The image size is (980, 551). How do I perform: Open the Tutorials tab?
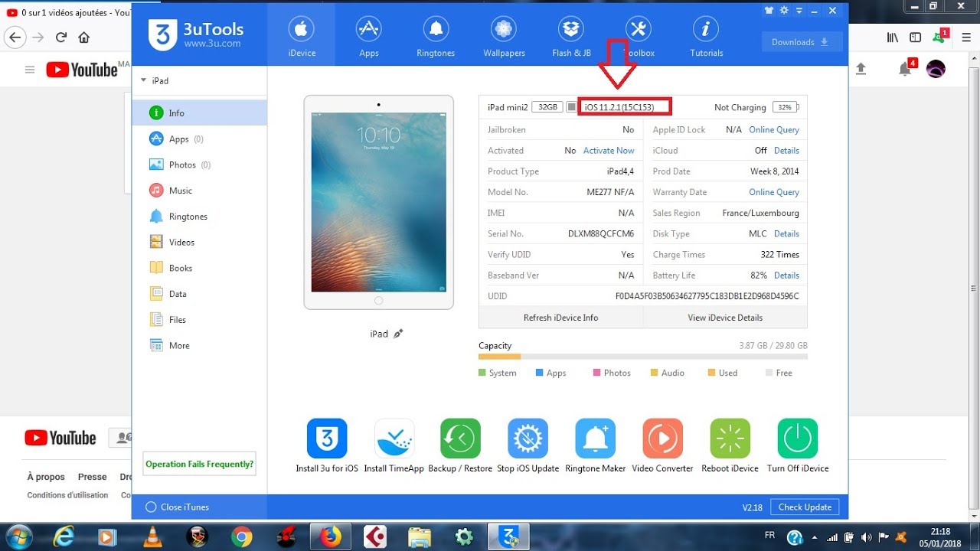point(706,35)
